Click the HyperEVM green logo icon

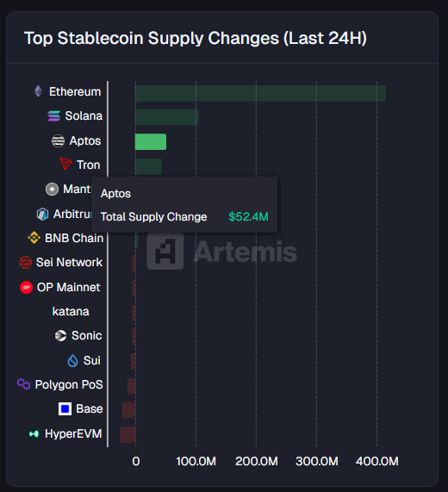tap(34, 433)
